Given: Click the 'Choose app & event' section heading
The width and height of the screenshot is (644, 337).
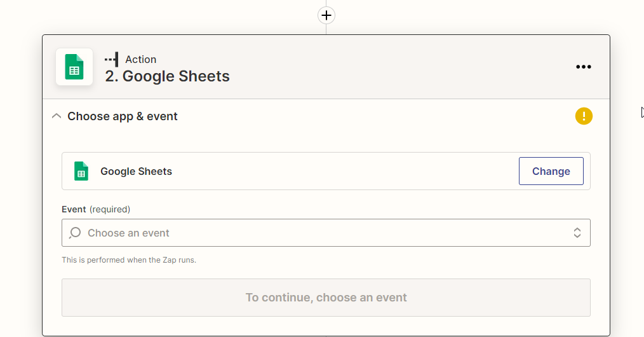Looking at the screenshot, I should point(123,116).
